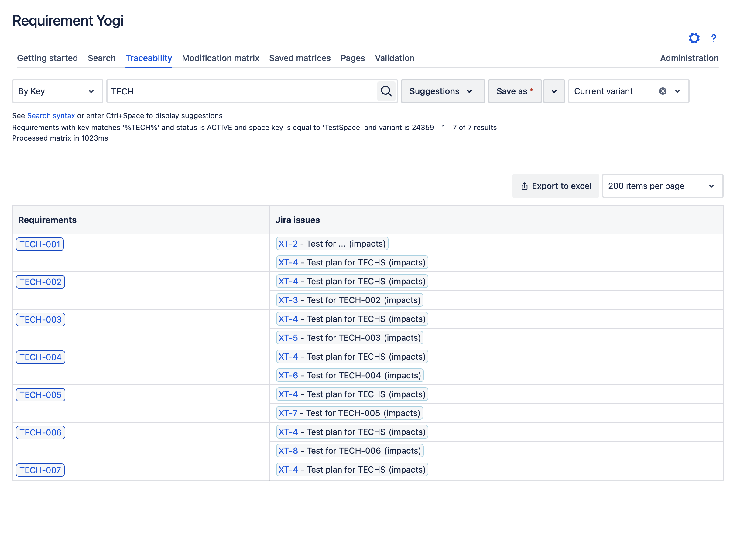Switch to the Search tab
The width and height of the screenshot is (740, 560).
pos(102,58)
